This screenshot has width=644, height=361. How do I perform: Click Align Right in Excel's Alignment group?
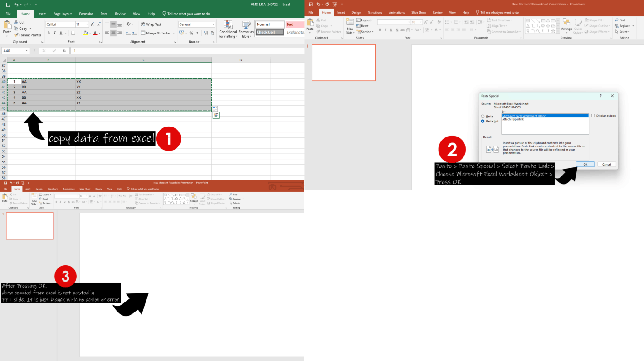pos(119,33)
